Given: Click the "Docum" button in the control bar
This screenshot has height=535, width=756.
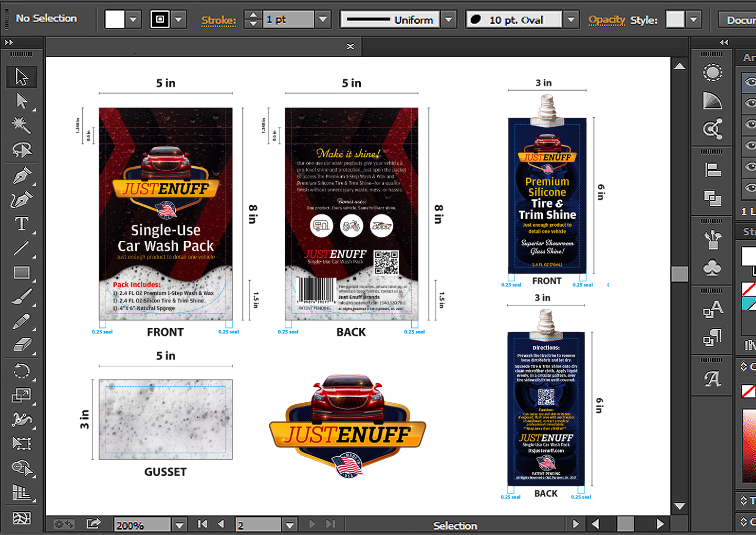Looking at the screenshot, I should point(738,20).
